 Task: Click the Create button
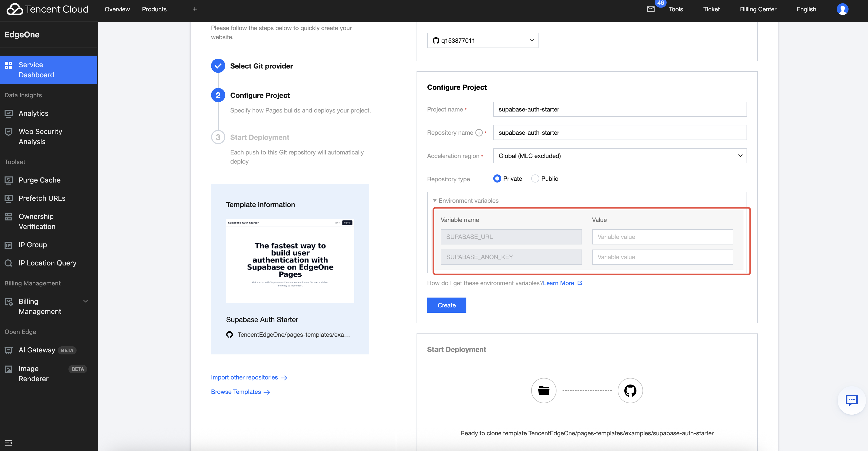coord(446,305)
